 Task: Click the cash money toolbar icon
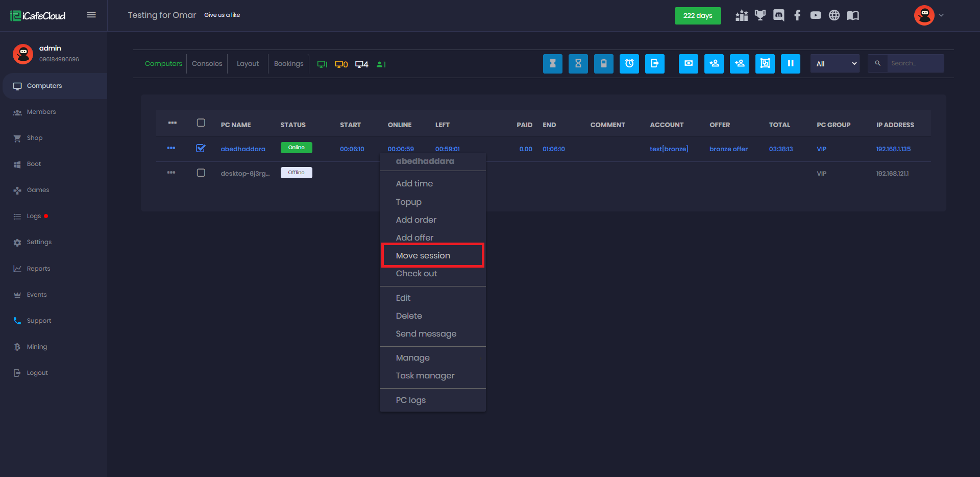(x=688, y=64)
